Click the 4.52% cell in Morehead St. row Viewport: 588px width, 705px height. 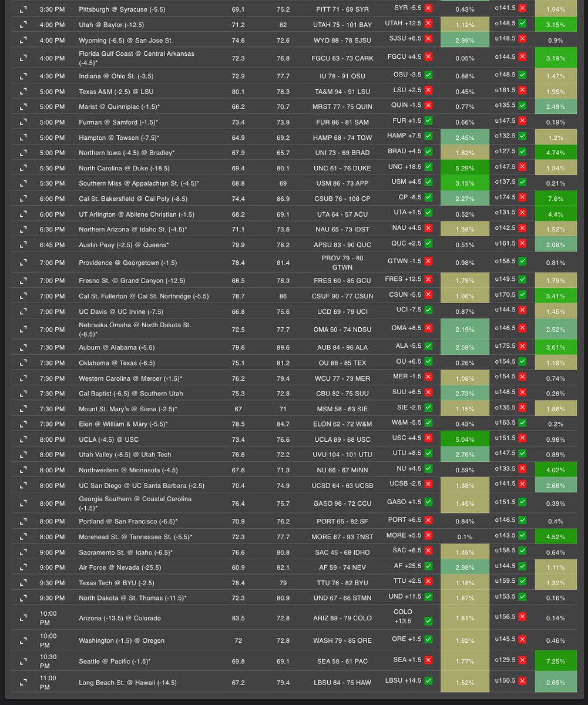pyautogui.click(x=556, y=537)
